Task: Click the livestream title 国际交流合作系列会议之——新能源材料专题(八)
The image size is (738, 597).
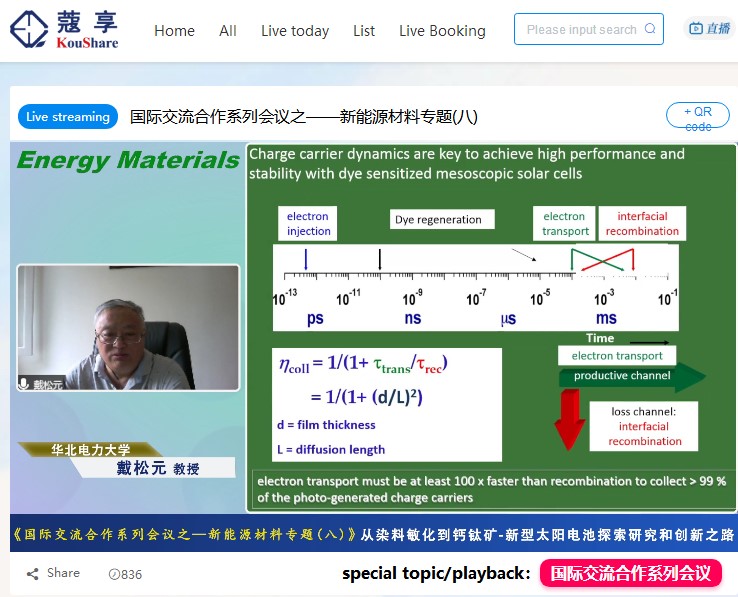Action: click(304, 116)
